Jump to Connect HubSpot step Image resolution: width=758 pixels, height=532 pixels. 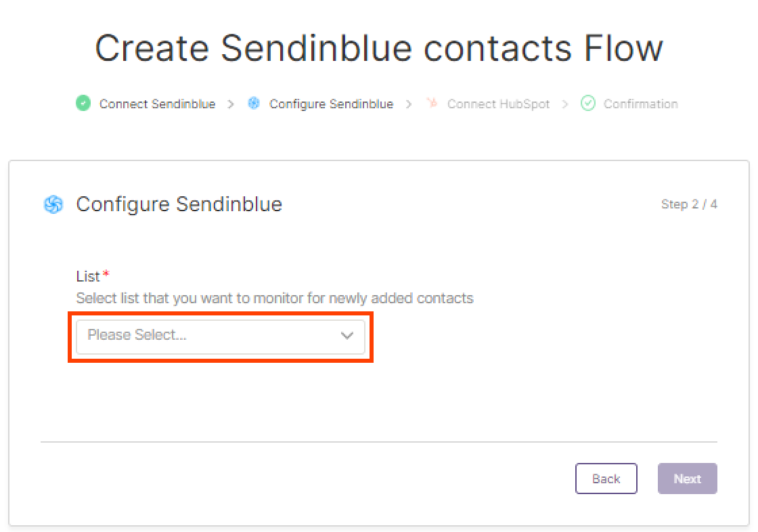498,104
